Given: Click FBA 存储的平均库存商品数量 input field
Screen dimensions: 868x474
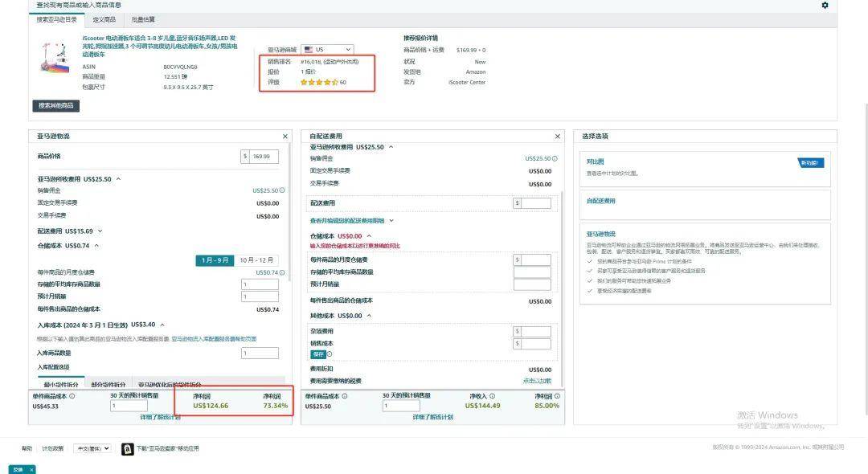Looking at the screenshot, I should coord(260,284).
